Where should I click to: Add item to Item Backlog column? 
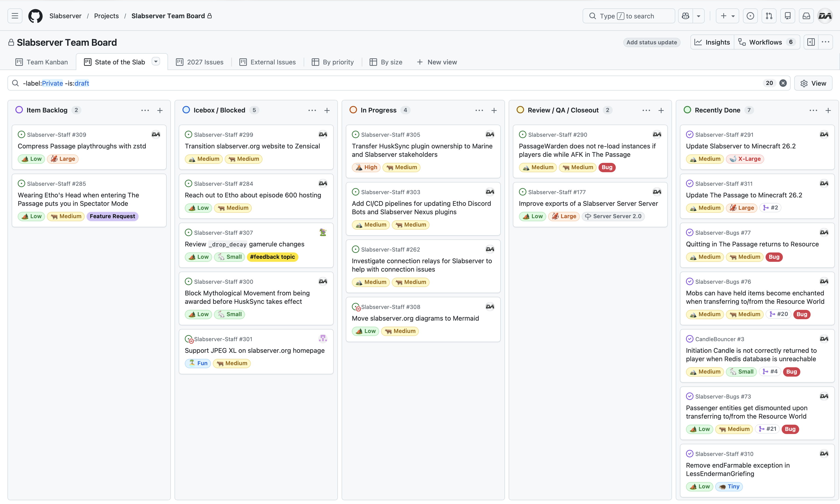pos(160,110)
